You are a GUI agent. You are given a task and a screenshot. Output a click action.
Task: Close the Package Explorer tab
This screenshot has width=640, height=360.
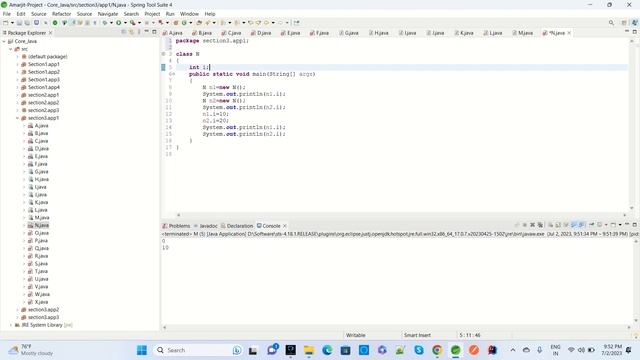[x=51, y=33]
